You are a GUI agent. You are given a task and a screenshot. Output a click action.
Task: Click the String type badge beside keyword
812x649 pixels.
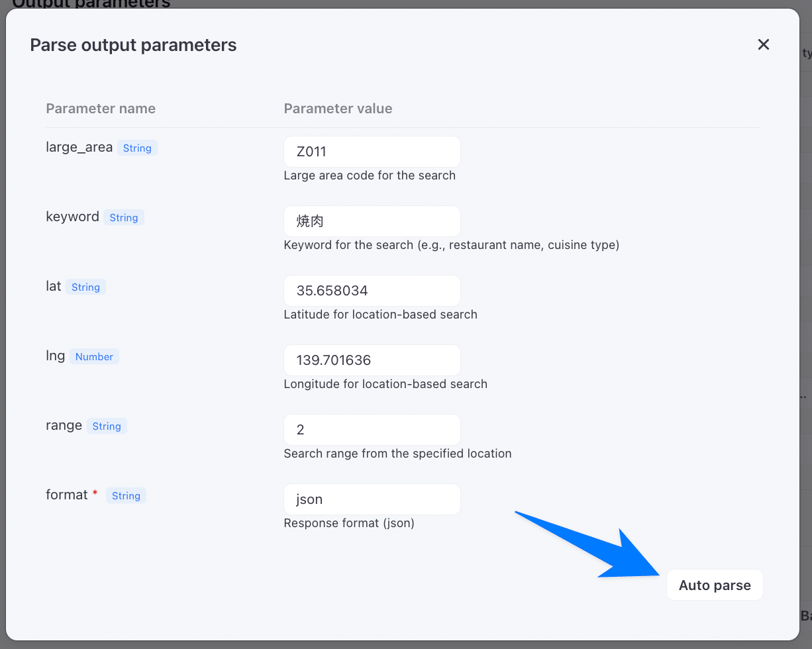(x=124, y=218)
